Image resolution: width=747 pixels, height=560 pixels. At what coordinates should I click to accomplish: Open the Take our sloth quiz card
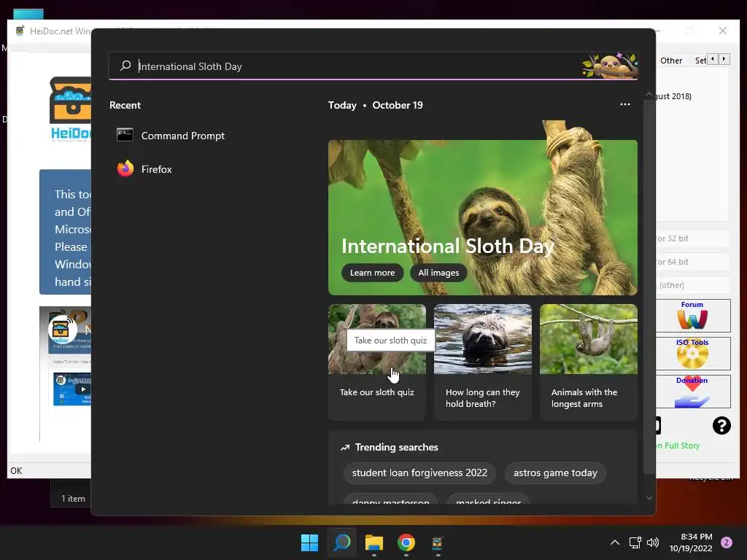(377, 362)
